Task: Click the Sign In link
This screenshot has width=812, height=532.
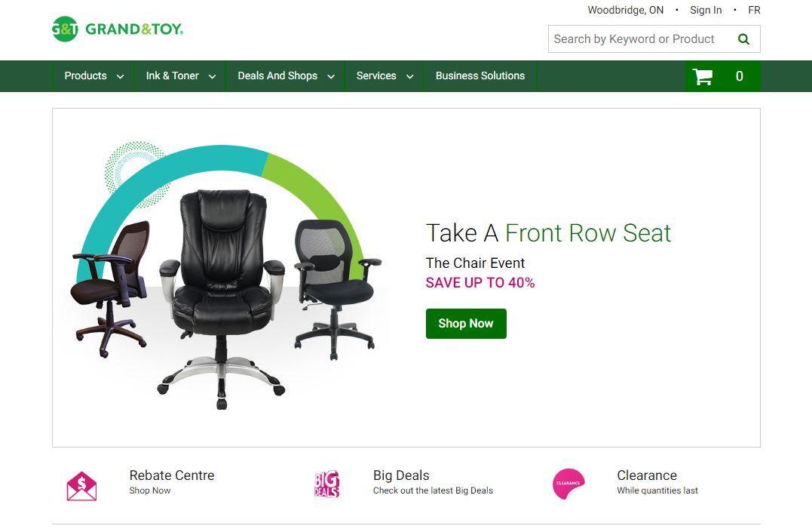Action: (x=706, y=10)
